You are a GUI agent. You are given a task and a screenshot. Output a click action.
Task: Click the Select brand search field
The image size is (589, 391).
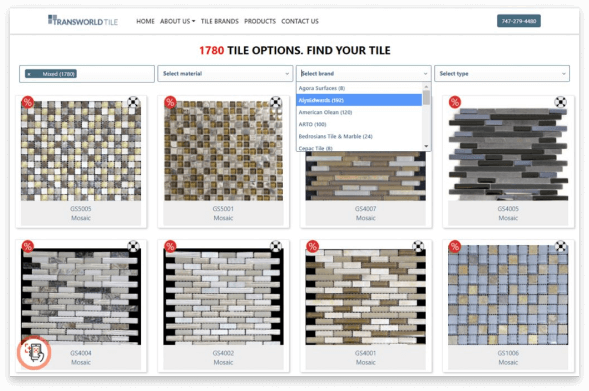pyautogui.click(x=364, y=74)
